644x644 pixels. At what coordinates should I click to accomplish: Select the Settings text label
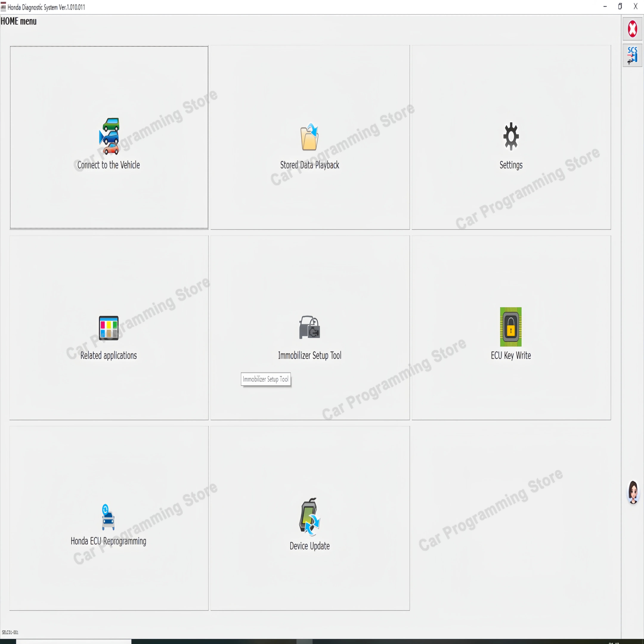511,165
